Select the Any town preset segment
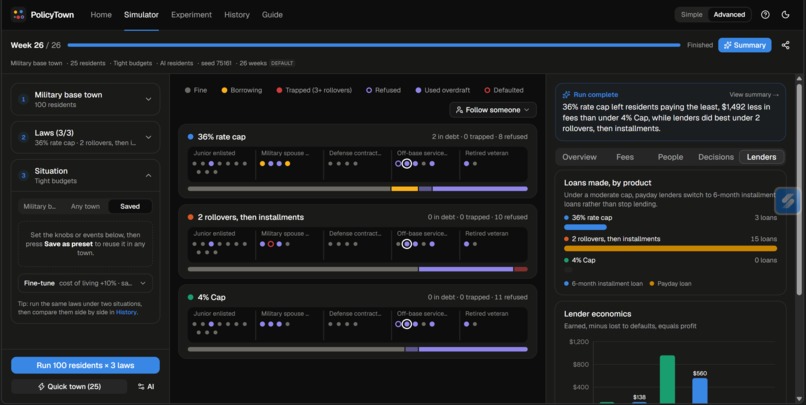806x405 pixels. pos(85,206)
